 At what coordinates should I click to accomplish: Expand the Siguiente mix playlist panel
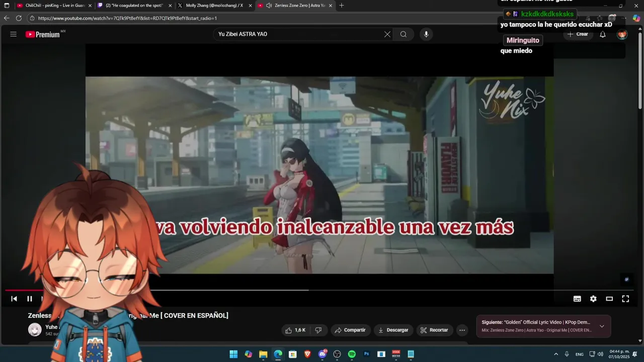coord(602,326)
